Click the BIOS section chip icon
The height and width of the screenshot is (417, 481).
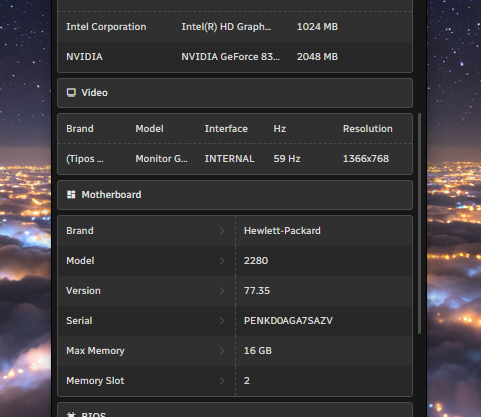[71, 415]
